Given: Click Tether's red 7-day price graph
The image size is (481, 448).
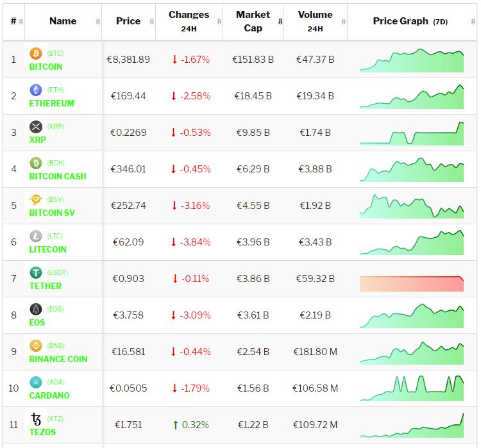Looking at the screenshot, I should (x=411, y=283).
